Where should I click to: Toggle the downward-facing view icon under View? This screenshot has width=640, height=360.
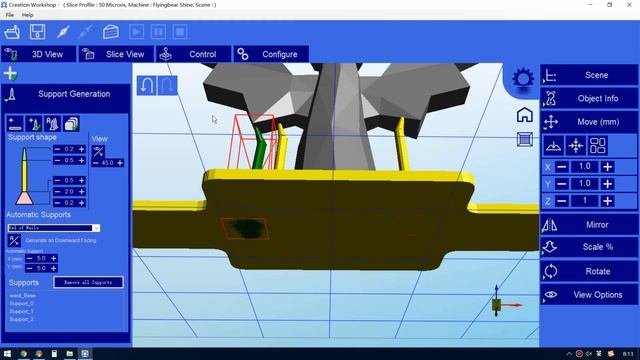(98, 151)
